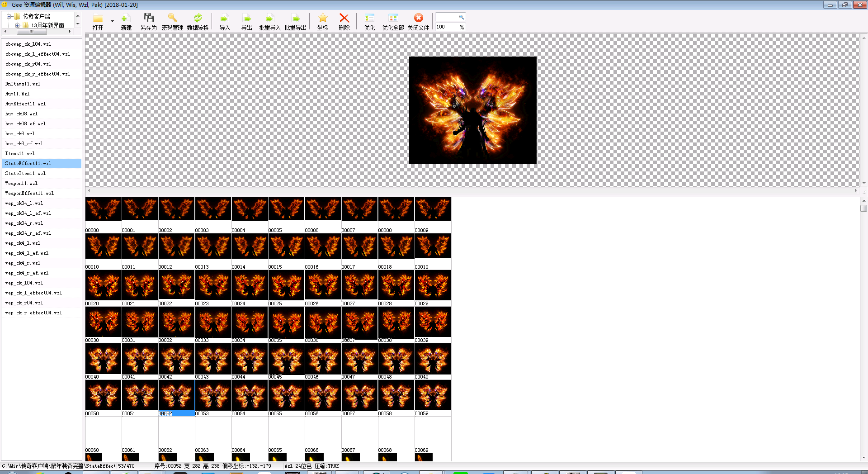Select thumbnail 00052
Image resolution: width=868 pixels, height=474 pixels.
[x=176, y=398]
